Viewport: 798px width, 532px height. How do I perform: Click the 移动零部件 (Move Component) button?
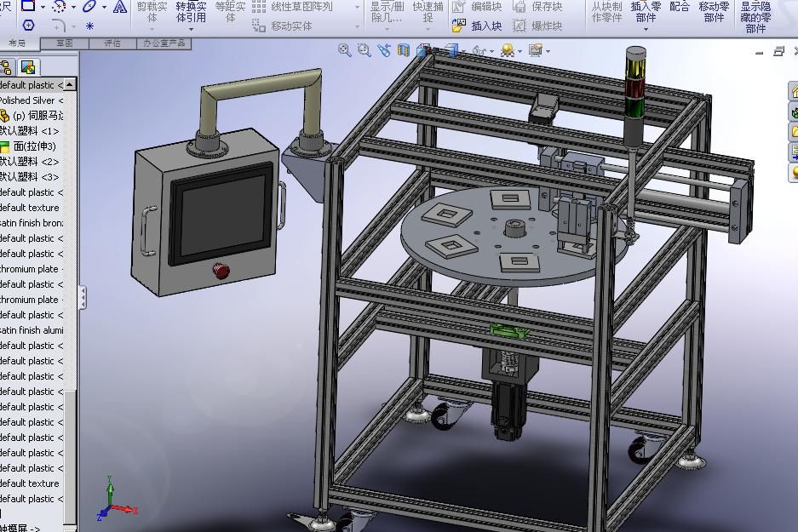pos(714,12)
